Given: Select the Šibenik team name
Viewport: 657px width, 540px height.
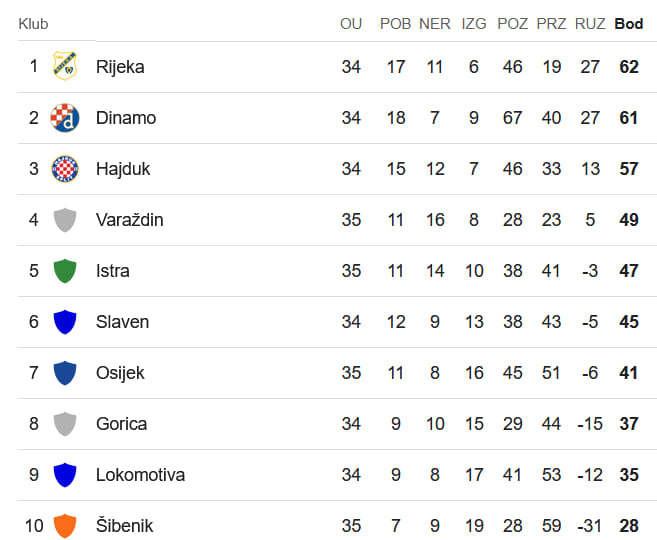Looking at the screenshot, I should click(124, 526).
